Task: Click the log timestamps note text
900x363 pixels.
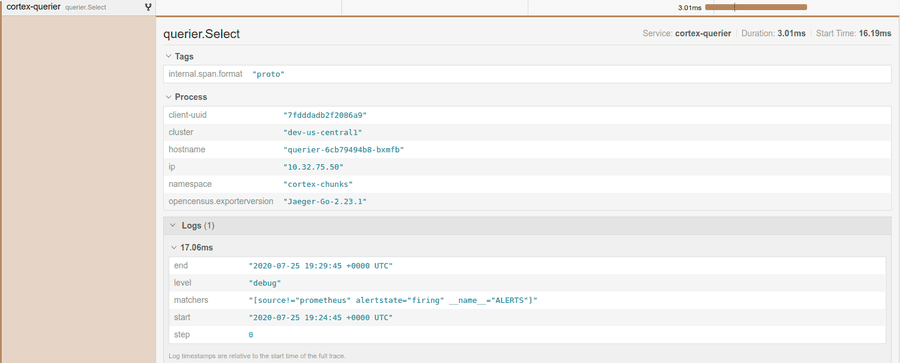Action: click(x=257, y=357)
